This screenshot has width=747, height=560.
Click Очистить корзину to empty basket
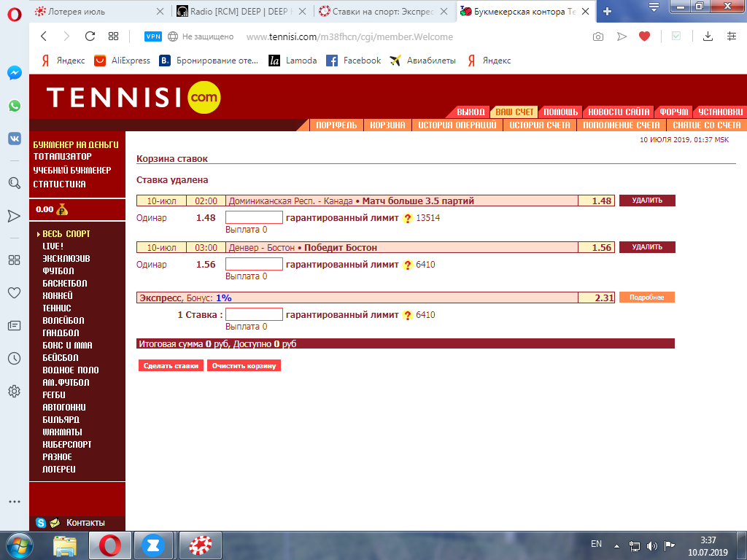coord(244,366)
